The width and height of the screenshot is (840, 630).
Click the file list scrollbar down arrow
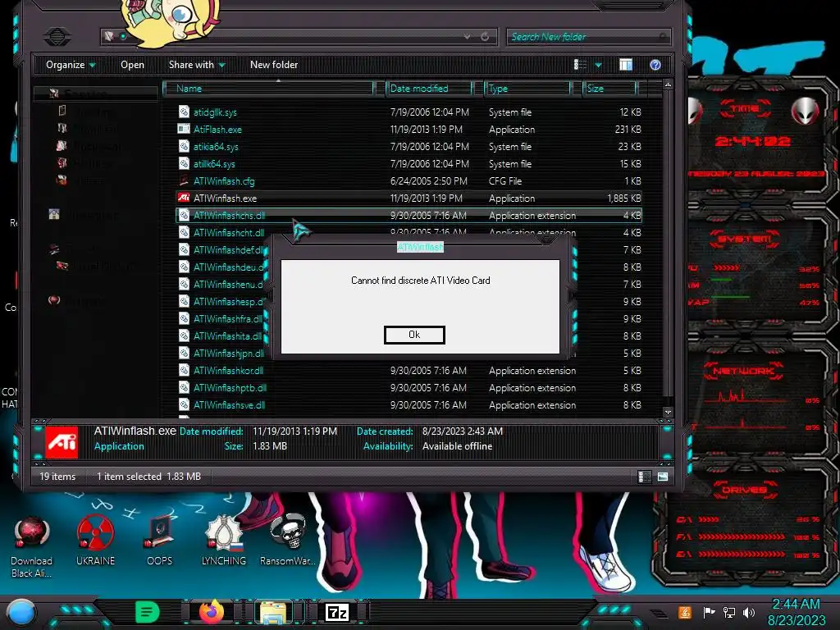tap(668, 412)
